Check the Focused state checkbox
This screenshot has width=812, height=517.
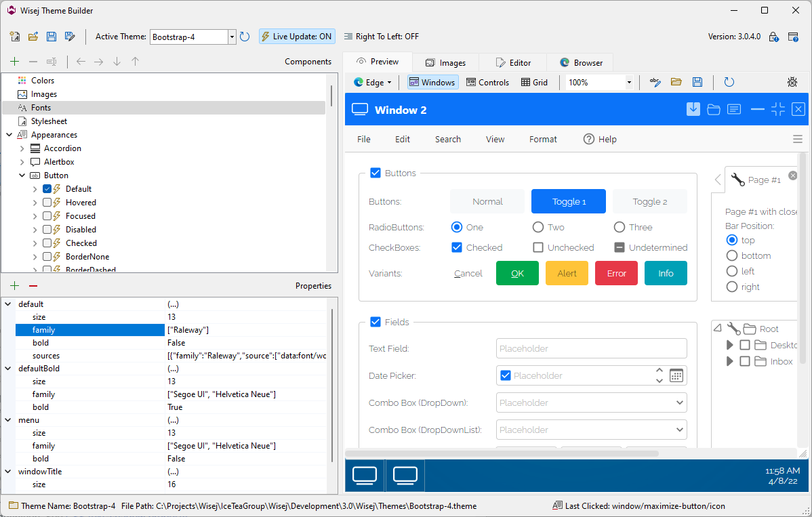tap(47, 215)
